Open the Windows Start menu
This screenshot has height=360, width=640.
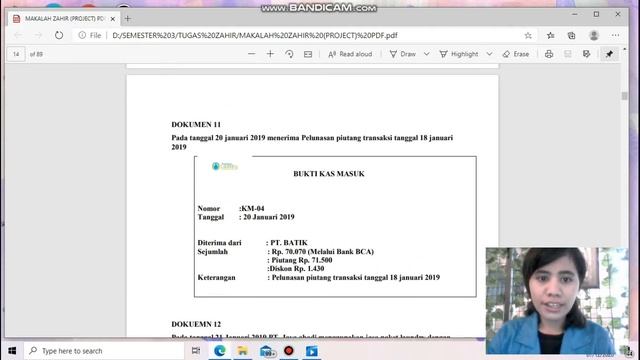12,351
